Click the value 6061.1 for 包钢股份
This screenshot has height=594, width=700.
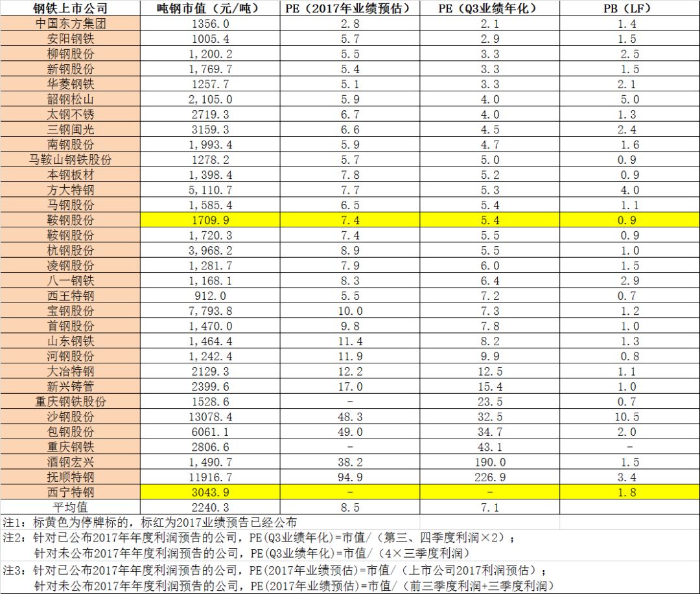pyautogui.click(x=210, y=433)
